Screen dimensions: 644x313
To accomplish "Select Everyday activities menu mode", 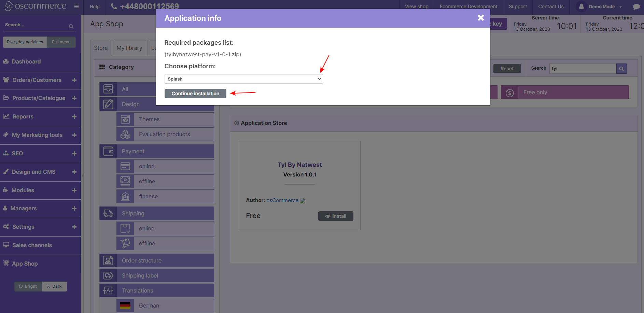I will tap(25, 42).
